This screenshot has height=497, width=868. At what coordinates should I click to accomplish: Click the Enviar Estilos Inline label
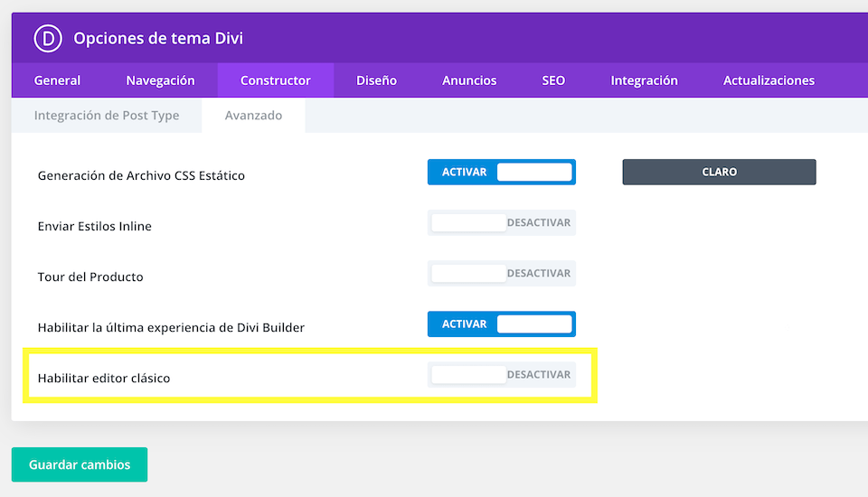(95, 226)
